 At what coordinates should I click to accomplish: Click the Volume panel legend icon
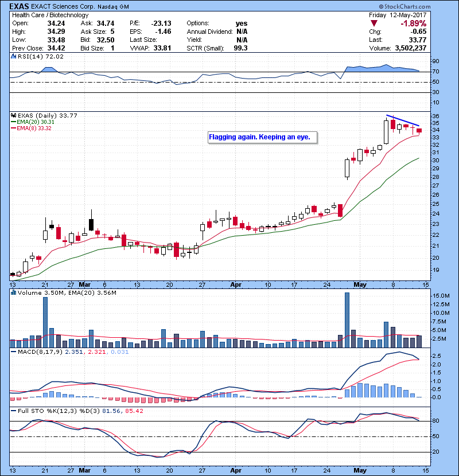pyautogui.click(x=14, y=293)
